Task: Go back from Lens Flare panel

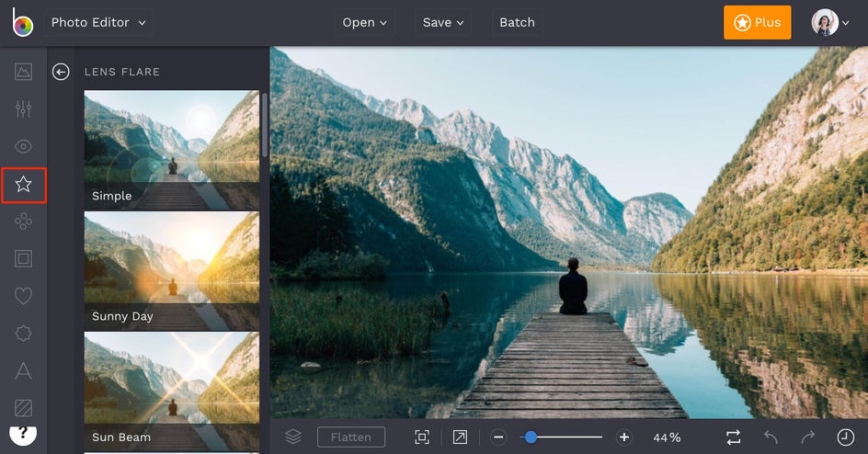Action: (61, 72)
